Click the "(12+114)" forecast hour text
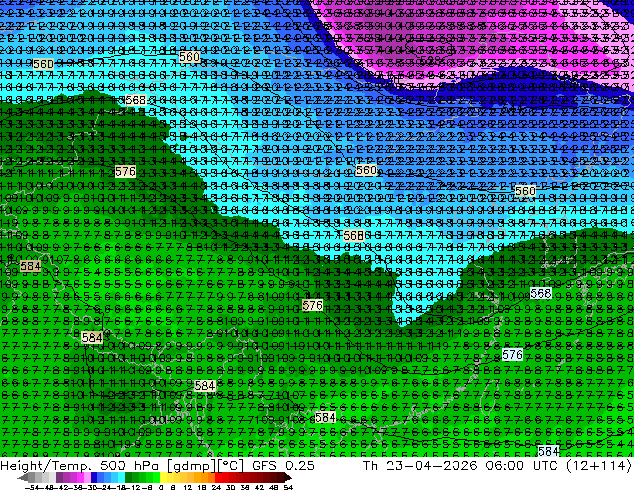Image resolution: width=634 pixels, height=490 pixels. pos(600,466)
